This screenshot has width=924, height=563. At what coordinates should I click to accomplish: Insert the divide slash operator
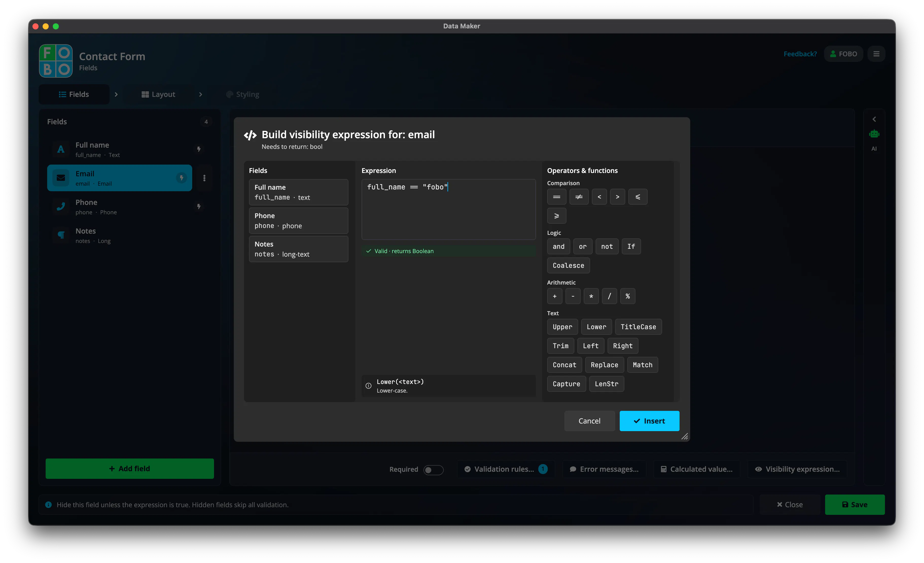[x=609, y=296]
